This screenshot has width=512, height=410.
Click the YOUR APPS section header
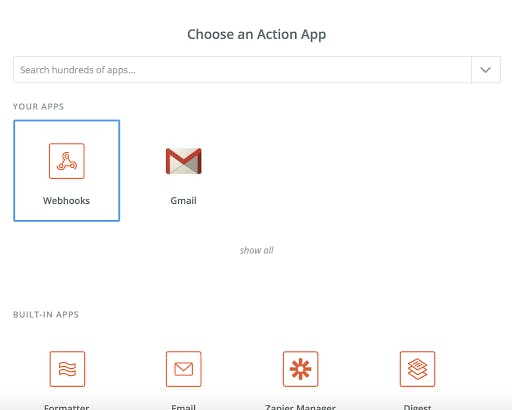click(38, 107)
